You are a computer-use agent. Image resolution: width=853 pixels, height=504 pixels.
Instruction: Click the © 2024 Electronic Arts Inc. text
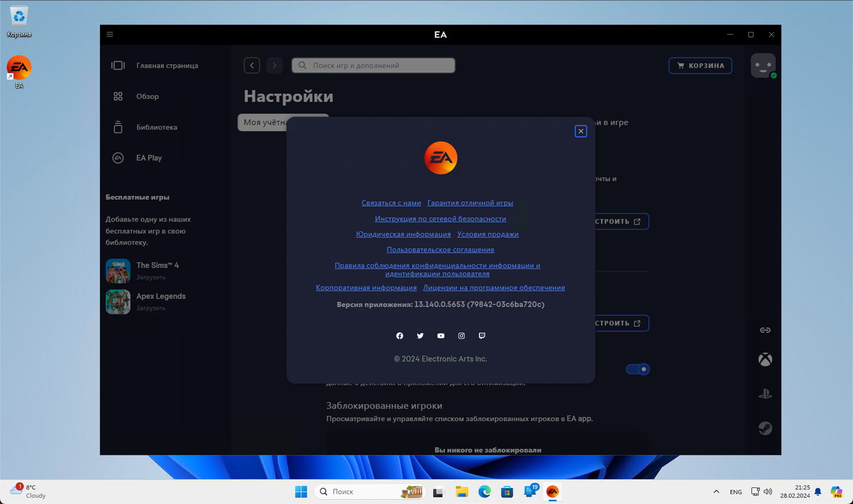(x=441, y=359)
